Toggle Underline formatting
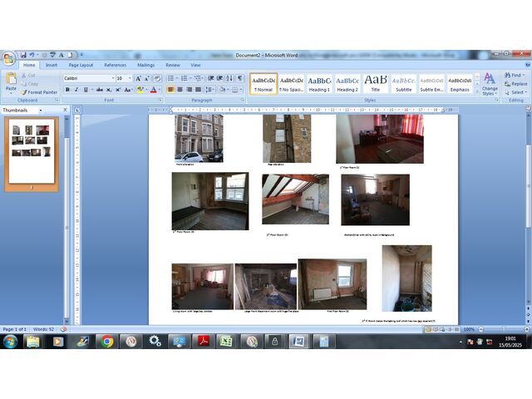 click(x=86, y=90)
